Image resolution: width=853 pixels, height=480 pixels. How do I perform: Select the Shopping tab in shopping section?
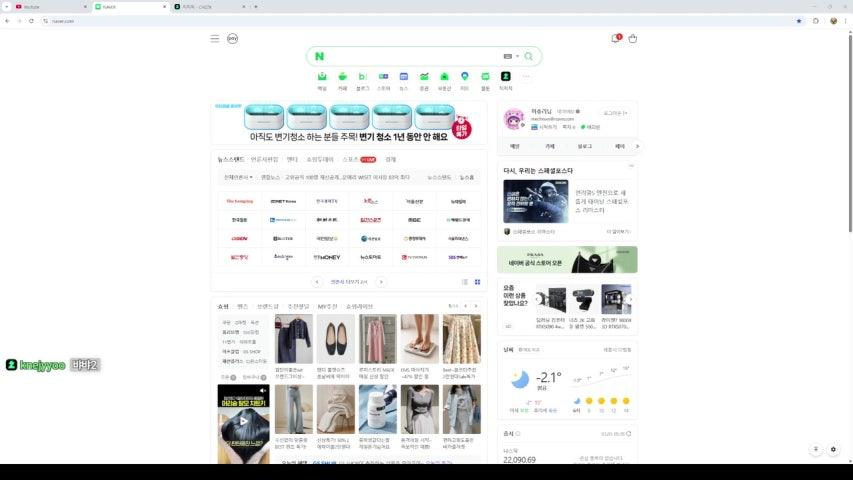coord(223,306)
